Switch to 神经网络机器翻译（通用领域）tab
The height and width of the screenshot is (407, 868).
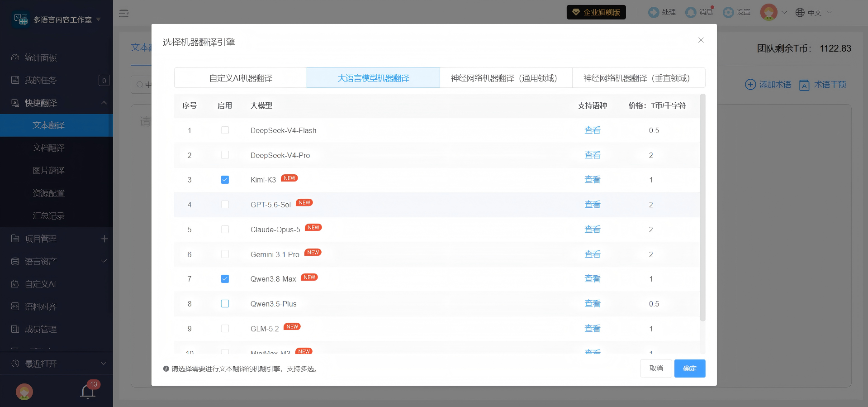click(506, 78)
